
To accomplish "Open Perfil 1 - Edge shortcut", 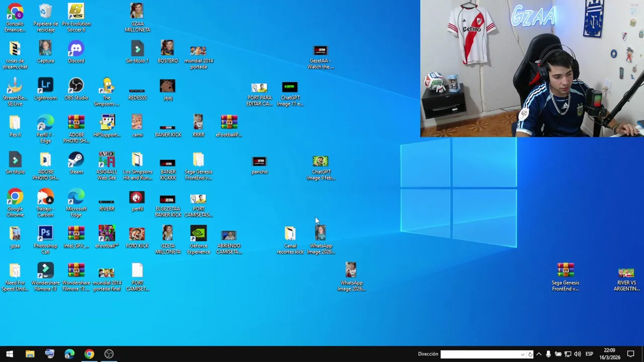I will [45, 129].
